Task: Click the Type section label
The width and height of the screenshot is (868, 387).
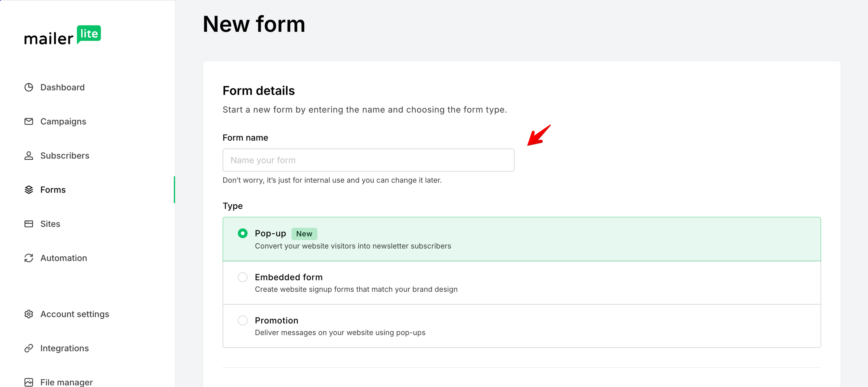Action: [233, 206]
